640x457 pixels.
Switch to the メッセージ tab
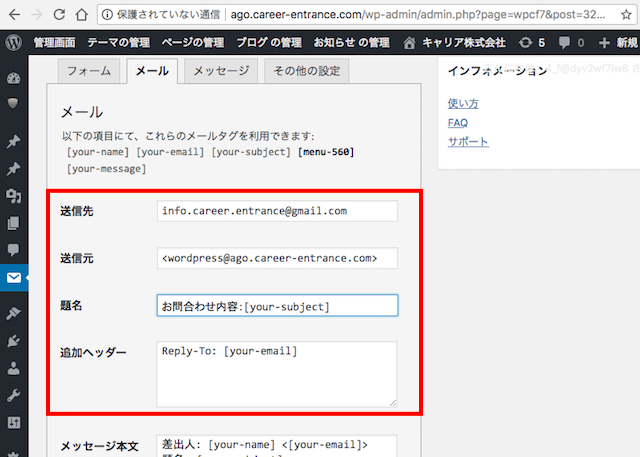(221, 71)
